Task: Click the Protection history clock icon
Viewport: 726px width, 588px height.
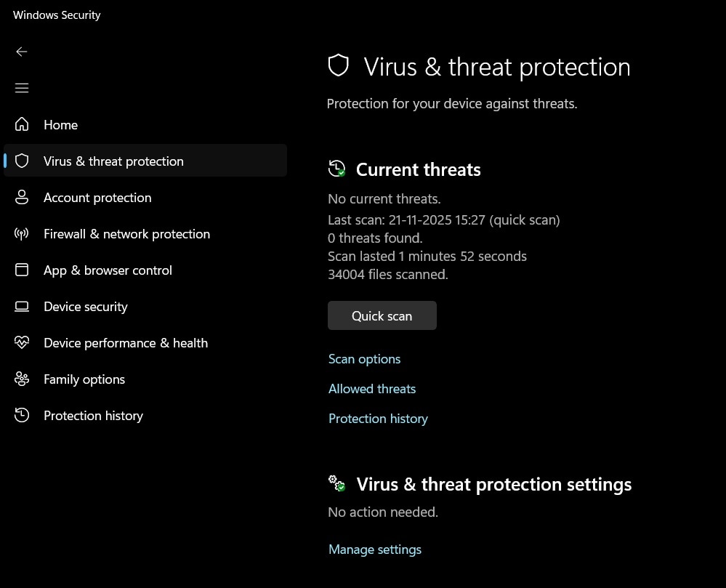Action: point(22,415)
